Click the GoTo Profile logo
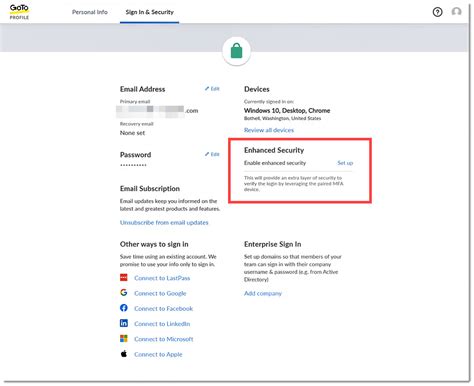474x386 pixels. pos(19,12)
